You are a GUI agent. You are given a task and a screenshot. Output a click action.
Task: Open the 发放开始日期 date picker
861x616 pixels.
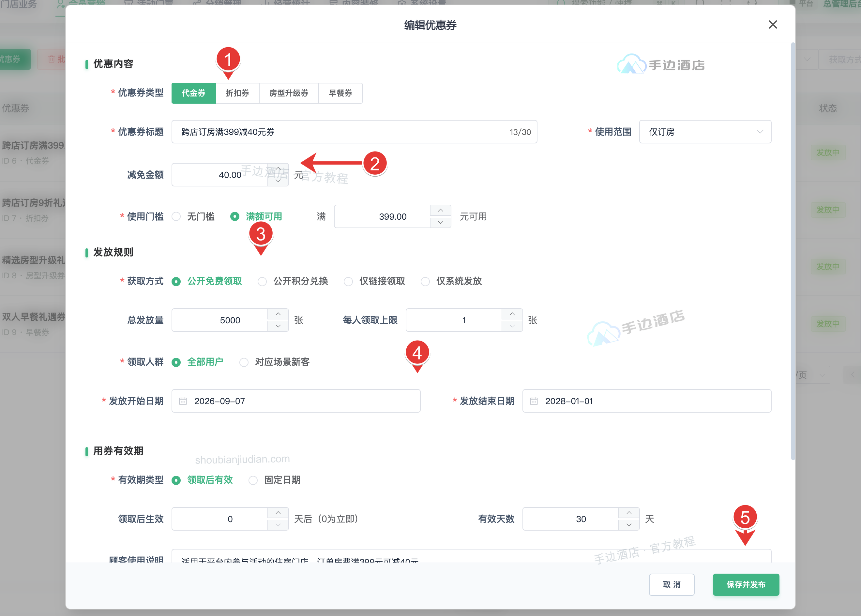(x=296, y=401)
